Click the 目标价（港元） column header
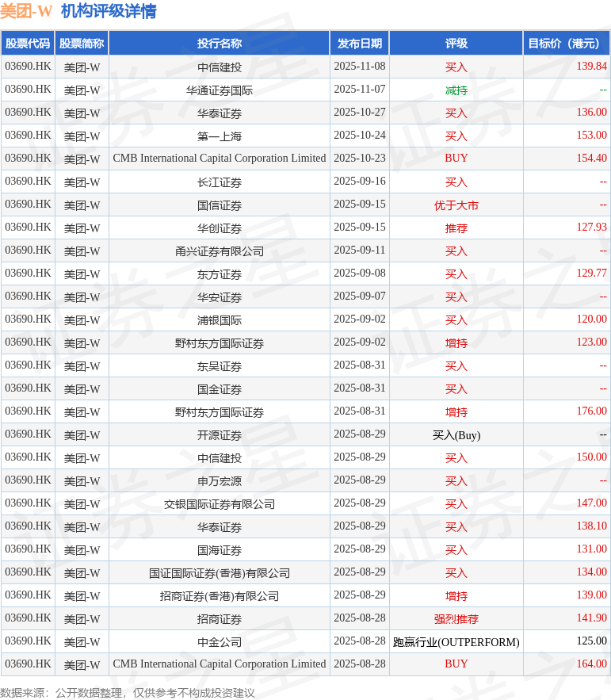This screenshot has width=611, height=700. pyautogui.click(x=567, y=44)
